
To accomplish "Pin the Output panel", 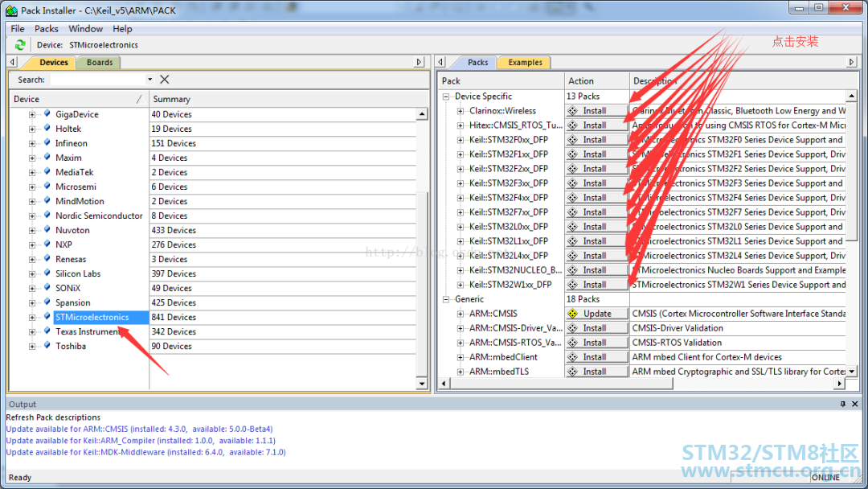I will coord(842,405).
